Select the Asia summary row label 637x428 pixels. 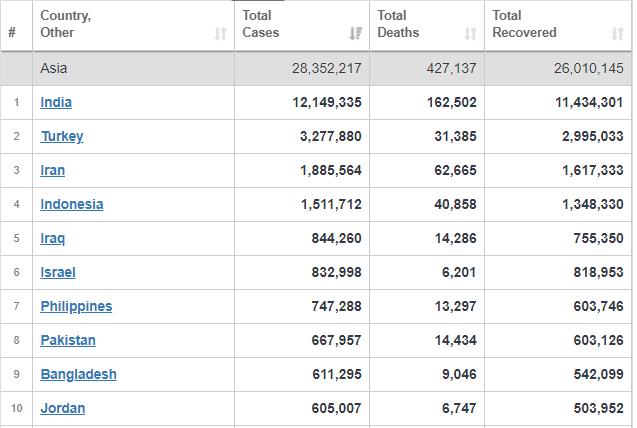coord(54,68)
